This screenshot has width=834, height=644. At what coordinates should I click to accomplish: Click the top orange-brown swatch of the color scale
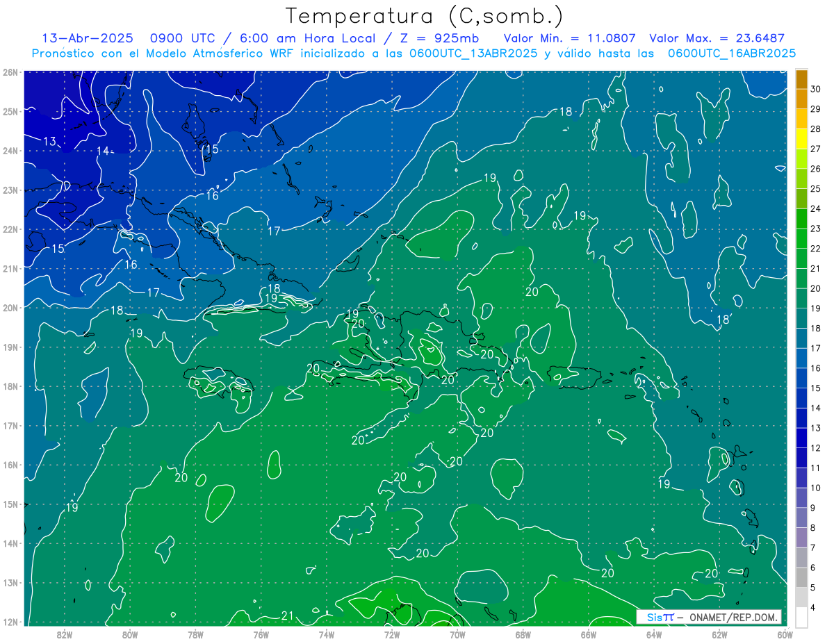click(x=801, y=79)
